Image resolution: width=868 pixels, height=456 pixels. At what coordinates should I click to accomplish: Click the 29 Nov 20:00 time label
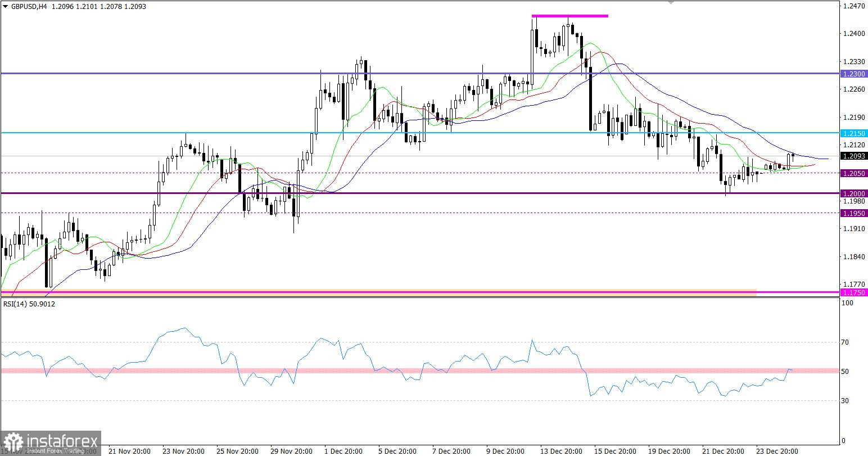tap(291, 451)
